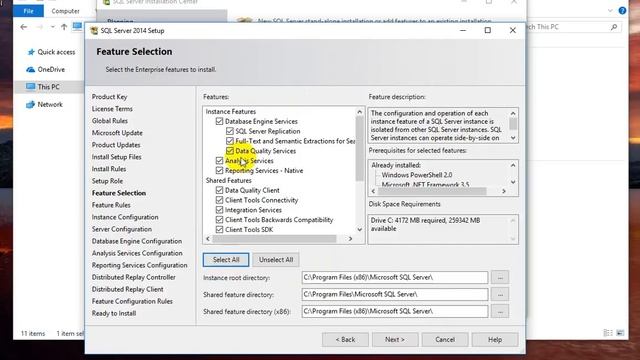This screenshot has width=640, height=360.
Task: Select Windows PowerShell 2.0 prerequisite entry
Action: [417, 175]
